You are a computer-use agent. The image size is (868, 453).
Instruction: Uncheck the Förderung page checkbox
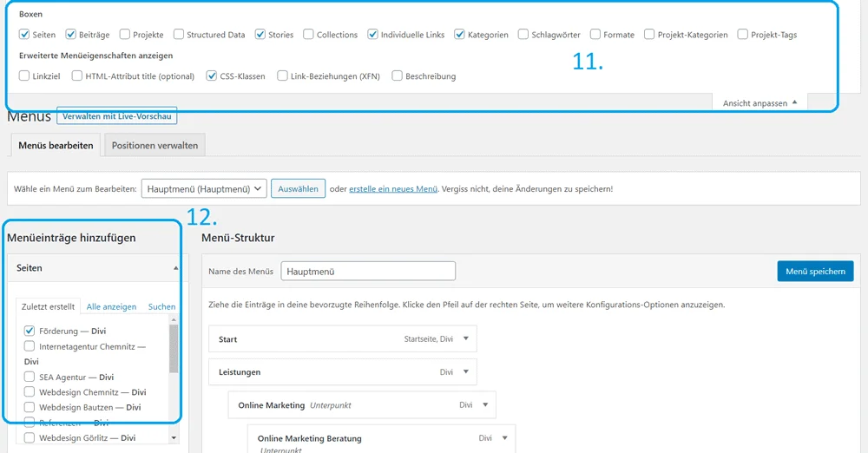pyautogui.click(x=30, y=331)
